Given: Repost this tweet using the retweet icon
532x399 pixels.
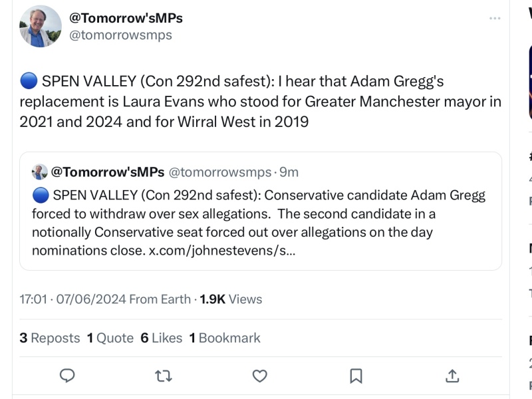Looking at the screenshot, I should click(x=163, y=376).
